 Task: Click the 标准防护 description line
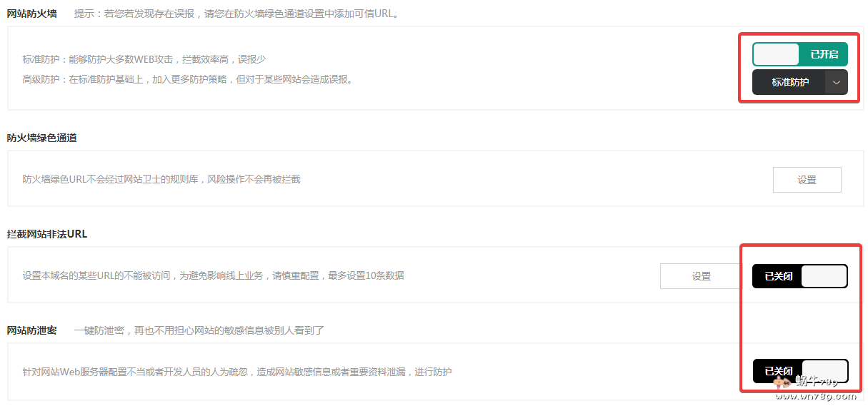coord(144,59)
